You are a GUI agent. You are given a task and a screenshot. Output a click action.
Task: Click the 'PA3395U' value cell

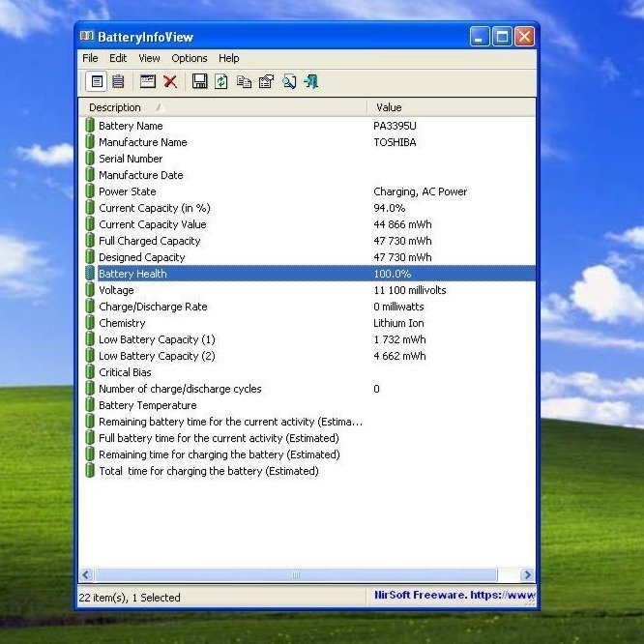click(395, 126)
